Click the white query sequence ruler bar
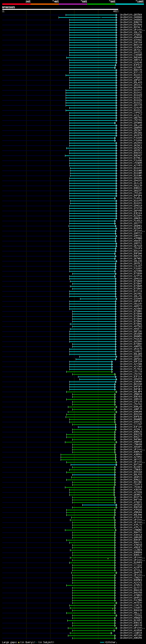Image resolution: width=146 pixels, height=644 pixels. pyautogui.click(x=60, y=10)
